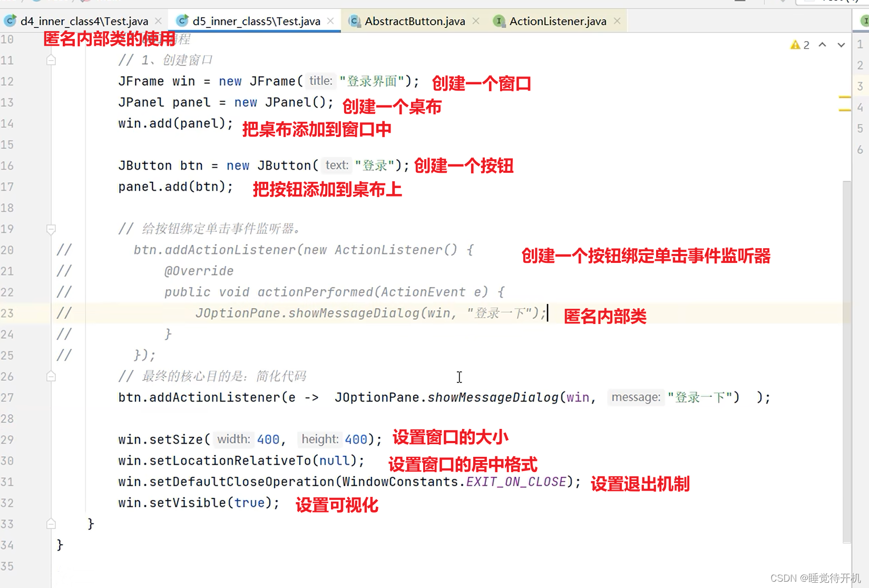Click the EXIT_ON_CLOSE constant
The image size is (869, 588).
pos(516,482)
